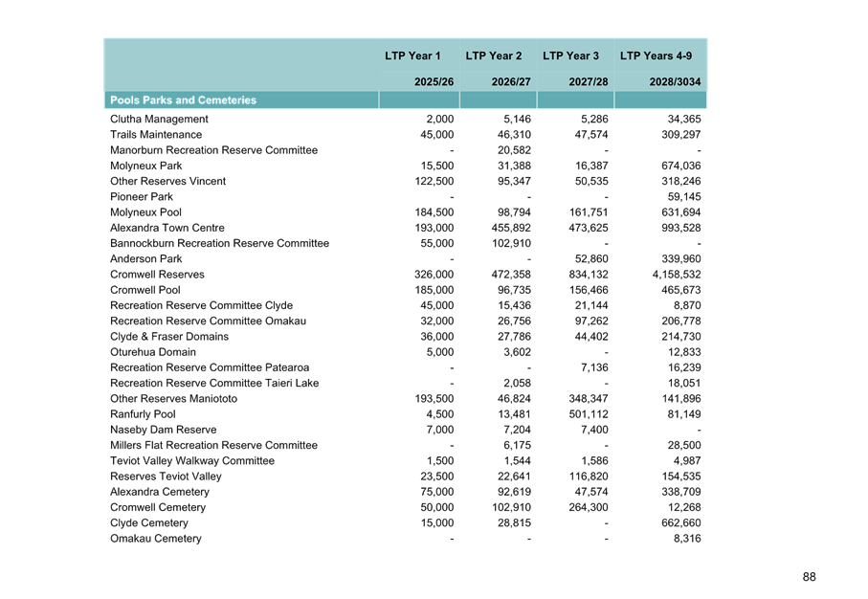This screenshot has width=868, height=599.
Task: Click the Ranfurly Pool row label
Action: [x=143, y=414]
